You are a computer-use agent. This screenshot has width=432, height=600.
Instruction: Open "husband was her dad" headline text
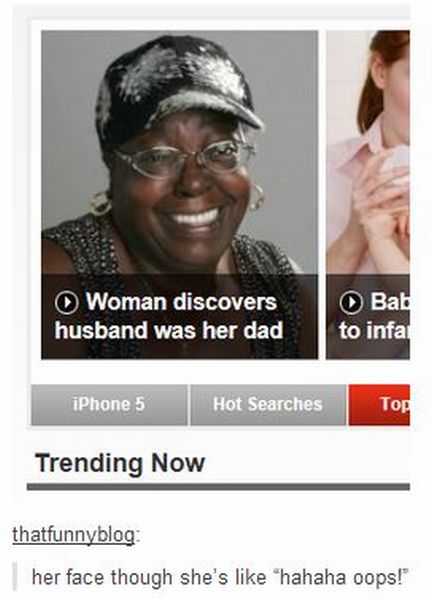point(168,330)
